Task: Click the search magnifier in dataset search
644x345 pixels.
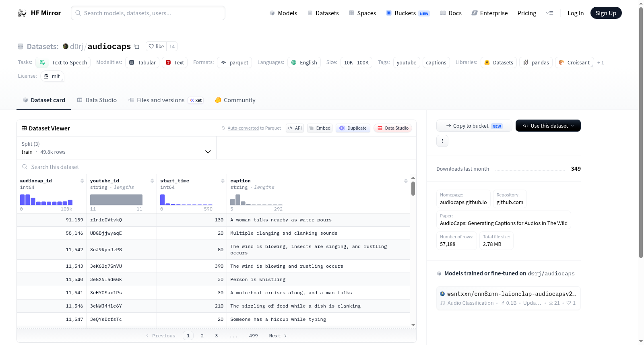Action: [25, 167]
